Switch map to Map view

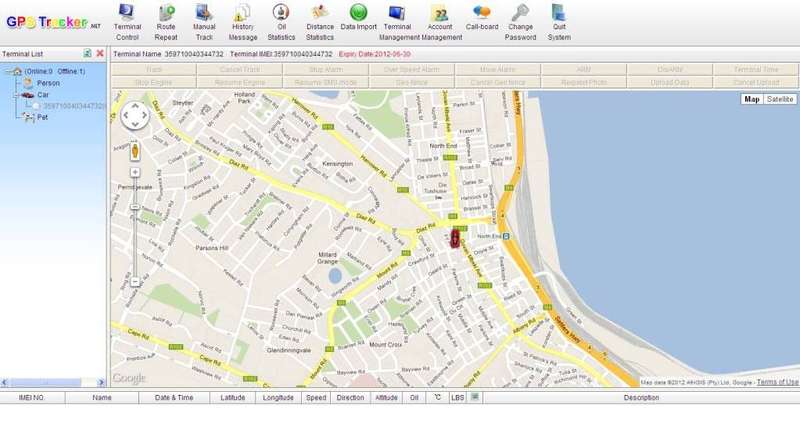point(752,100)
